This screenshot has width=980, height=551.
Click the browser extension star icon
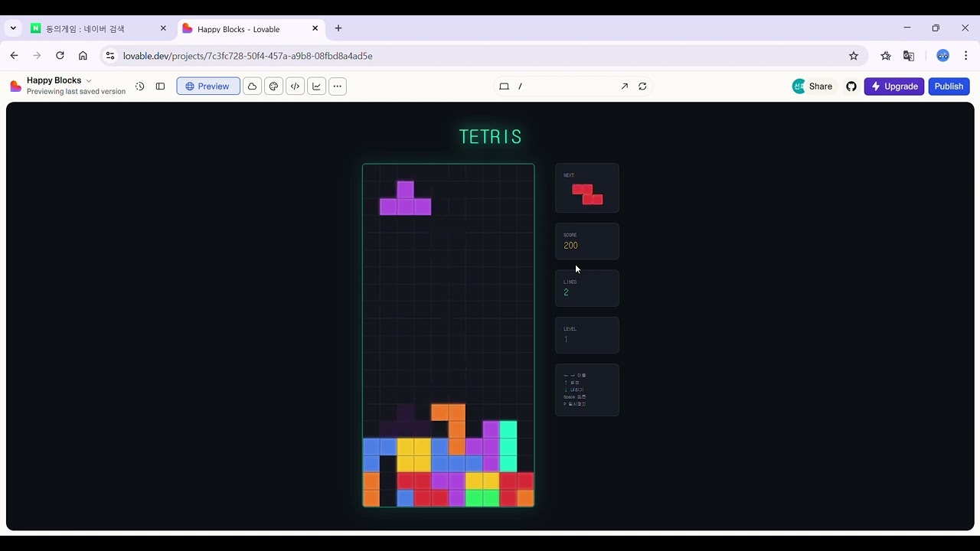(886, 56)
